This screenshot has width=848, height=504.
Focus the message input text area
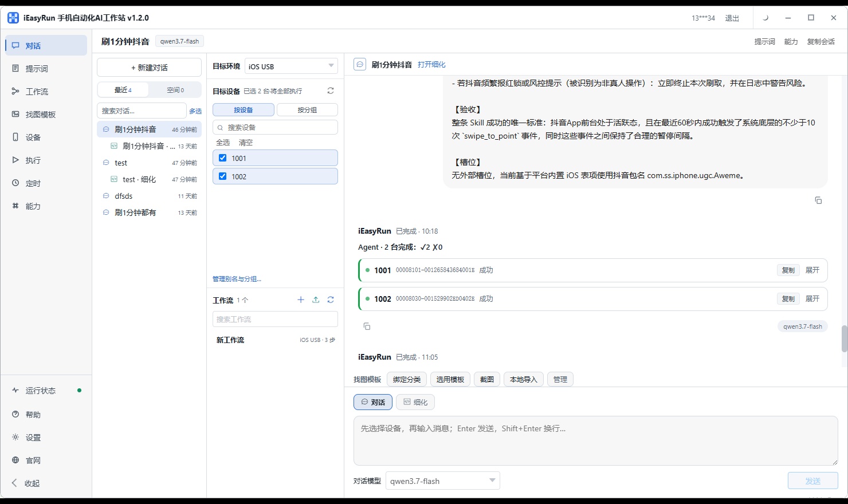596,441
